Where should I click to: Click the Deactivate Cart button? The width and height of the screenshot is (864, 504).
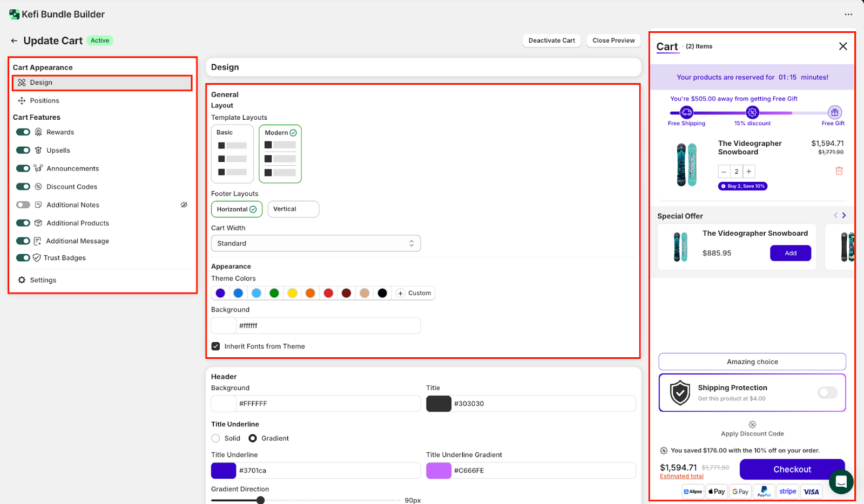click(551, 40)
